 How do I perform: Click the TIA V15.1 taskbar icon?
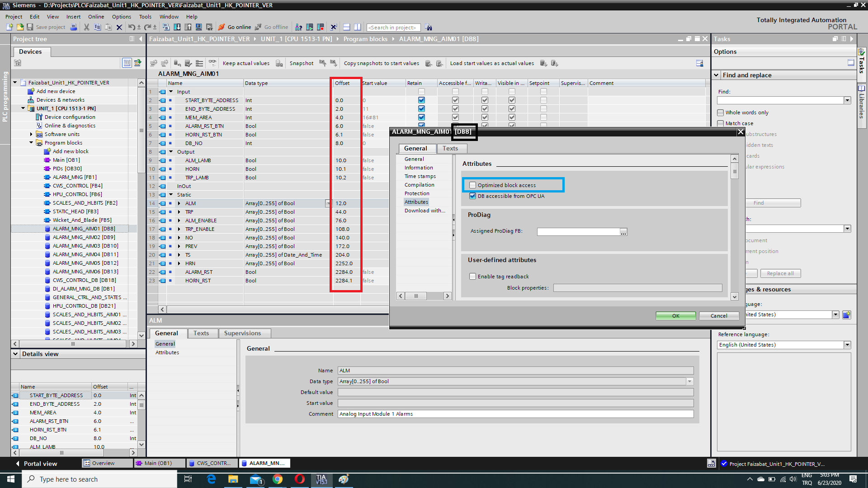pyautogui.click(x=321, y=479)
